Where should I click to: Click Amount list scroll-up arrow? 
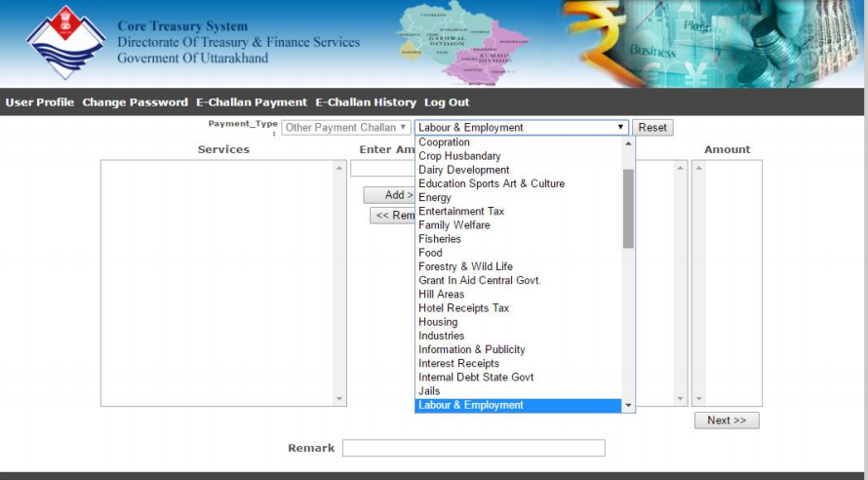click(x=698, y=168)
